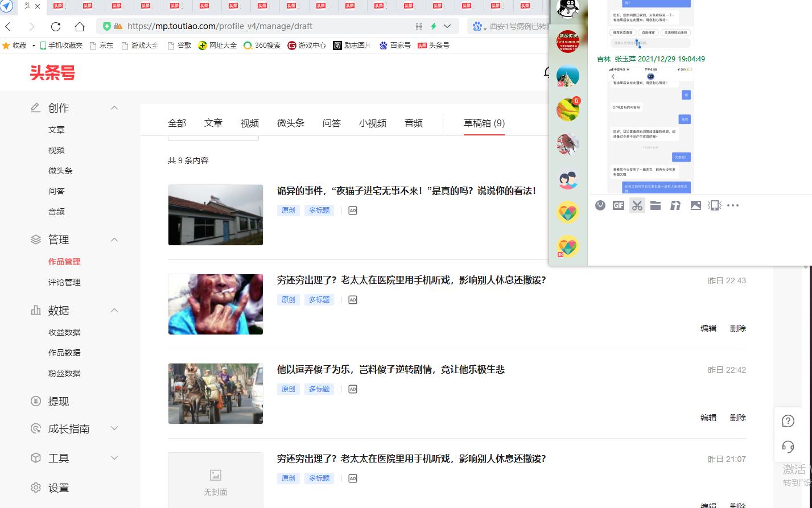Open the send file folder icon in QQ chat
Viewport: 812px width, 508px height.
click(x=656, y=205)
